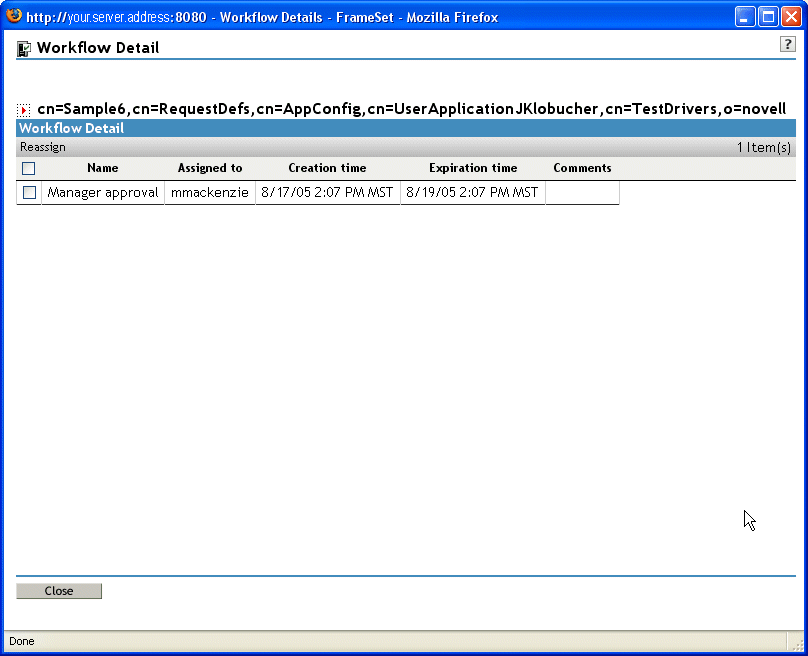Screen dimensions: 808x656
Task: Click the Close button
Action: [x=59, y=591]
